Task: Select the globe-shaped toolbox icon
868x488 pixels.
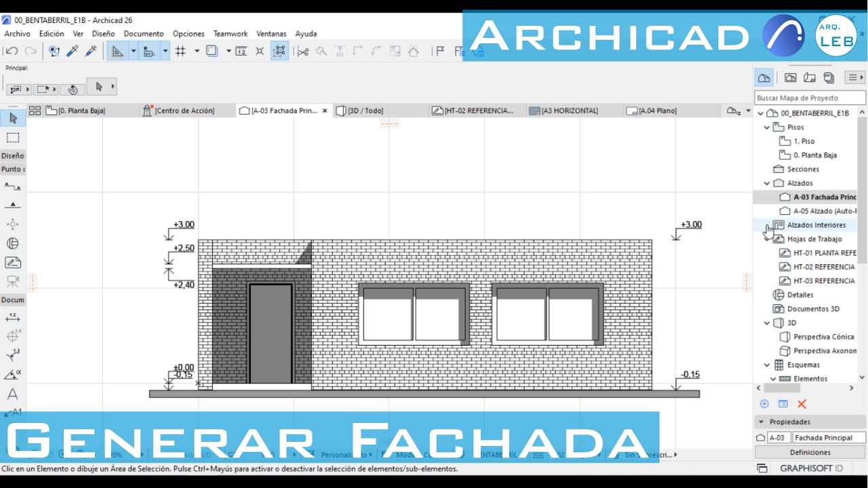Action: tap(13, 243)
